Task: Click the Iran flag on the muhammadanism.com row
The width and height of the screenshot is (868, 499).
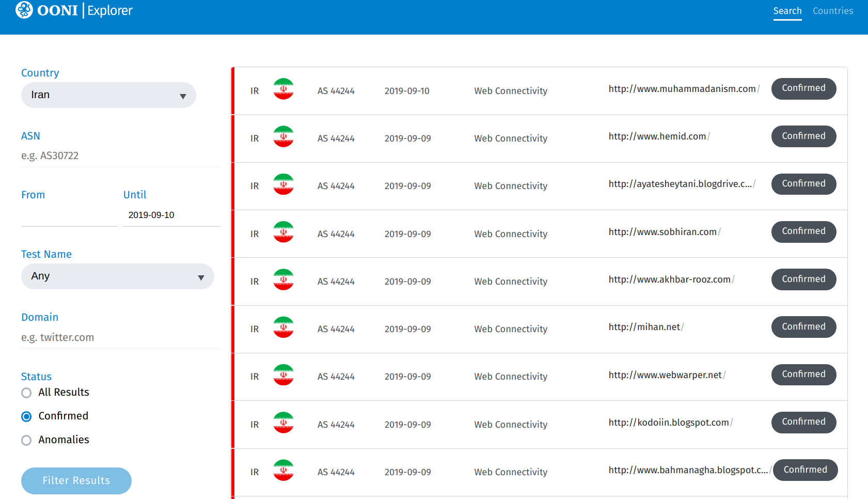Action: pos(283,89)
